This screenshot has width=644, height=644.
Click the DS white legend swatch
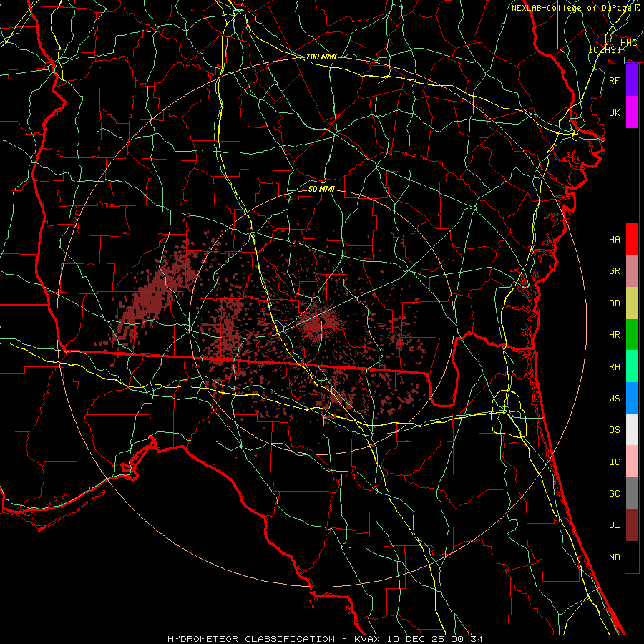pyautogui.click(x=632, y=429)
